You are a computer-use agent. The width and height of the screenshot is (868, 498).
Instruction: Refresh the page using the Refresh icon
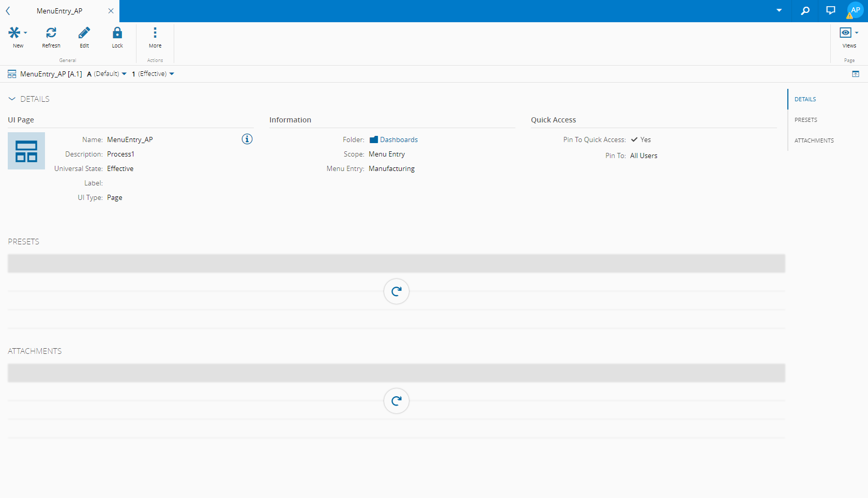pyautogui.click(x=51, y=34)
